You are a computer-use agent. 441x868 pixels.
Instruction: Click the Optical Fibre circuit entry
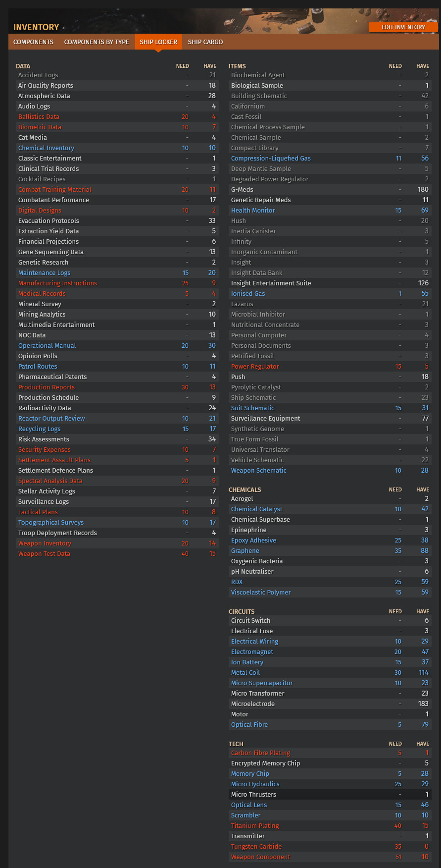coord(249,725)
